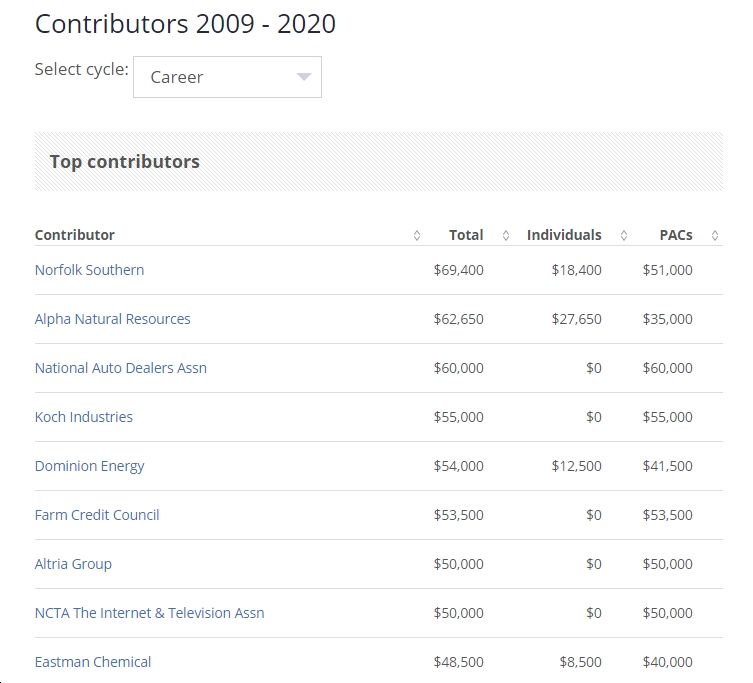This screenshot has height=683, width=753.
Task: Select Altria Group $50,000 total
Action: 459,564
